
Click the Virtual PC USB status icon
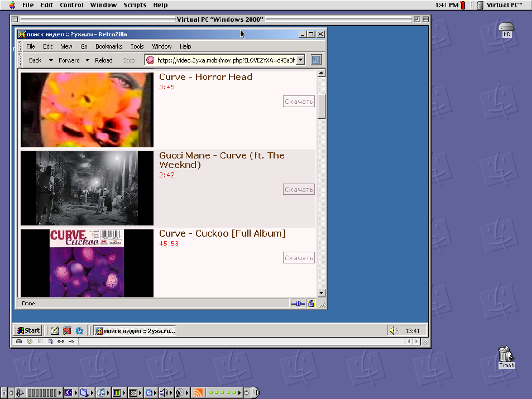71,342
